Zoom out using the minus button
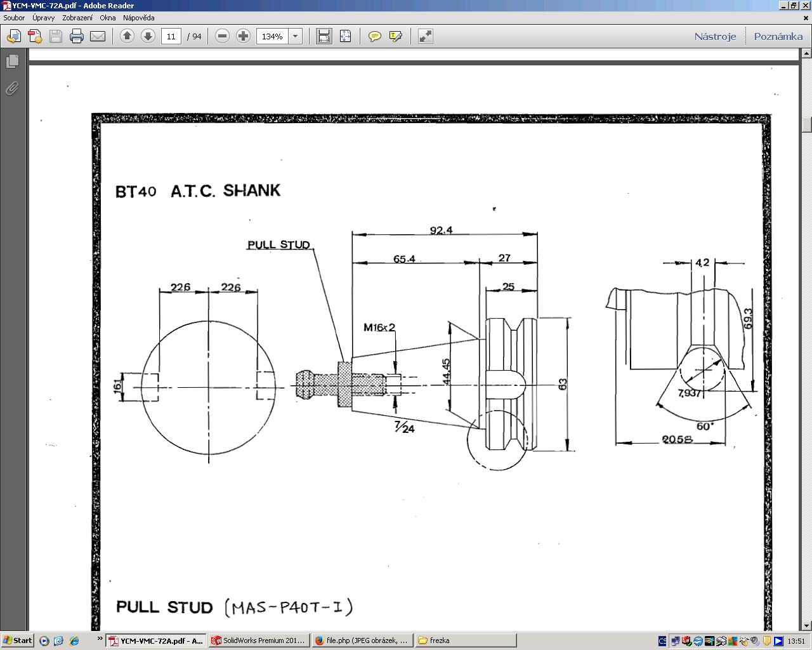The image size is (812, 650). [222, 36]
